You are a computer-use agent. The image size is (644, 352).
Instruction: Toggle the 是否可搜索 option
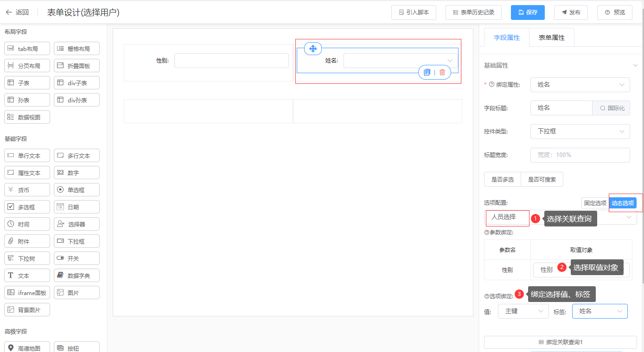542,180
